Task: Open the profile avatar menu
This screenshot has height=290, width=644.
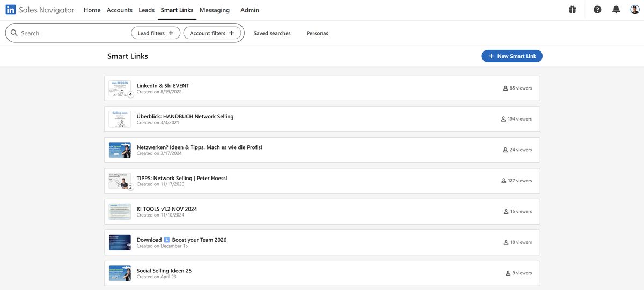Action: pos(635,10)
